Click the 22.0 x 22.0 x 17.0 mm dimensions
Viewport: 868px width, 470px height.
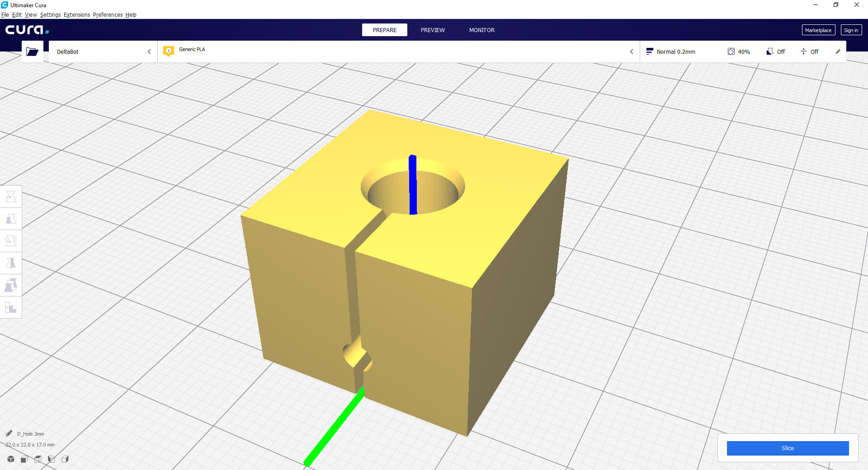tap(30, 445)
